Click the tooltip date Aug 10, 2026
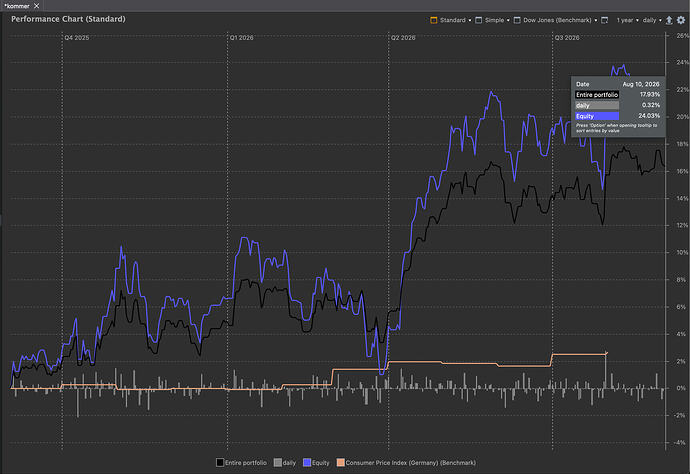Image resolution: width=690 pixels, height=474 pixels. (641, 84)
